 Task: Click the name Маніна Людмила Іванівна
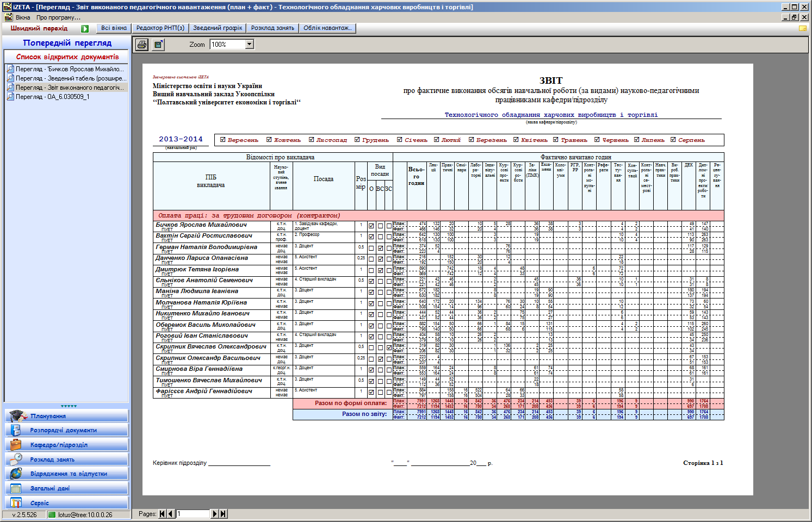click(197, 291)
